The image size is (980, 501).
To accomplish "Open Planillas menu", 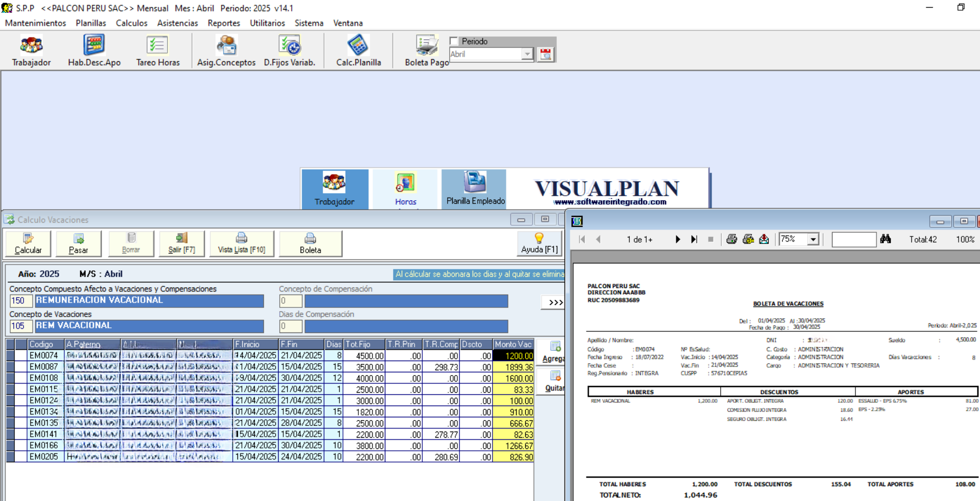I will (91, 23).
